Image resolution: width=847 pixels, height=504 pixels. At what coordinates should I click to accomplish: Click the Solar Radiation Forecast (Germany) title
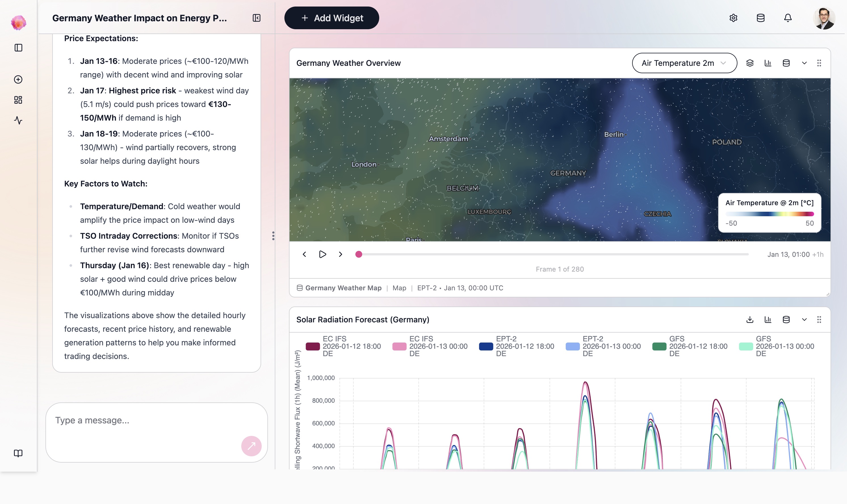click(x=363, y=320)
